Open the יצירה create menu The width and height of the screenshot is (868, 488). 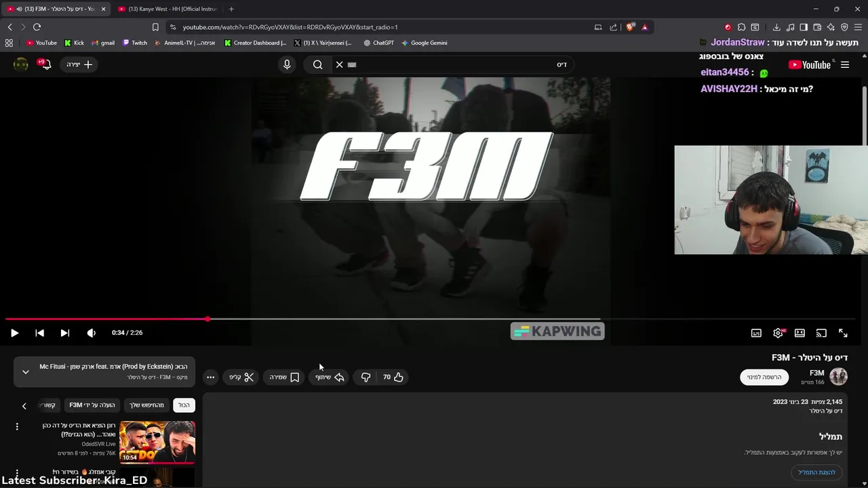tap(79, 64)
